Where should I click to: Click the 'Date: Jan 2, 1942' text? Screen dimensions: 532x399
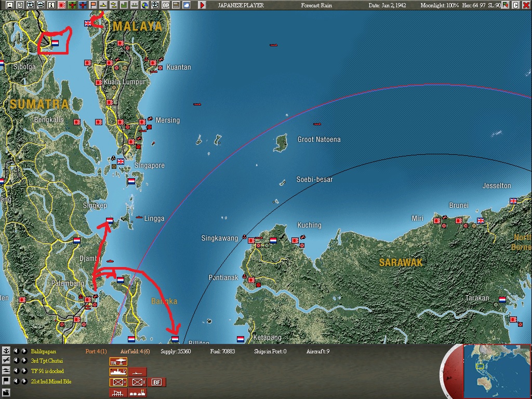point(387,5)
